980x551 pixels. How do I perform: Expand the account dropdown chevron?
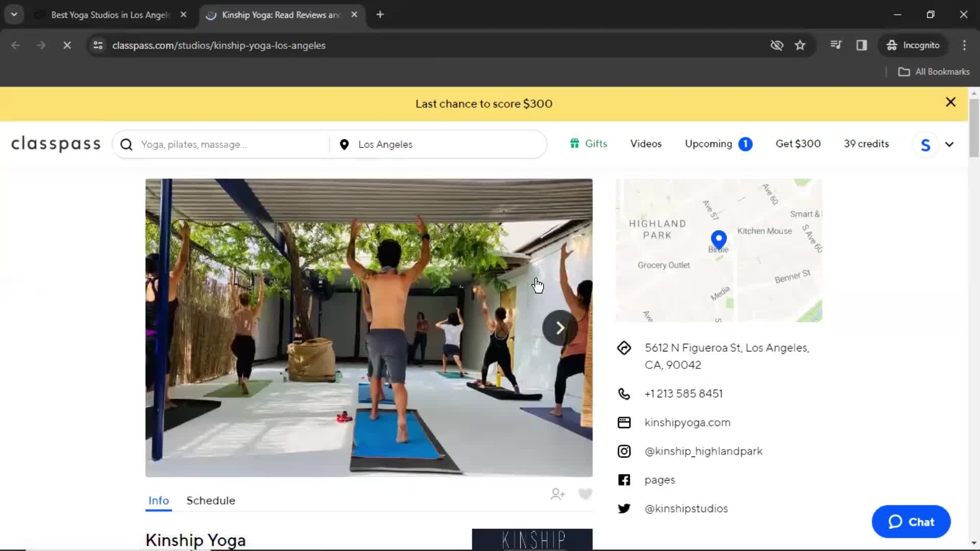[x=949, y=144]
